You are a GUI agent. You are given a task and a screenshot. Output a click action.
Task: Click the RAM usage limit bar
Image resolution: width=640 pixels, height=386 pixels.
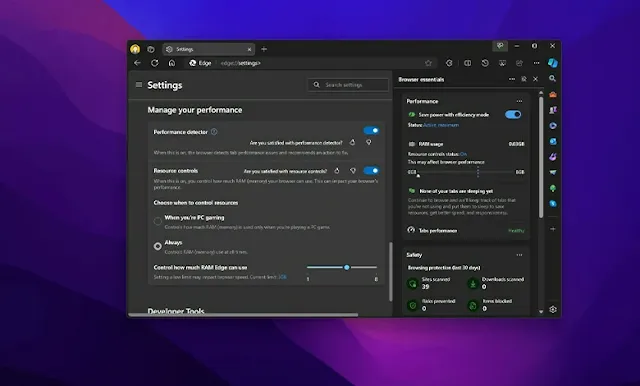click(466, 172)
